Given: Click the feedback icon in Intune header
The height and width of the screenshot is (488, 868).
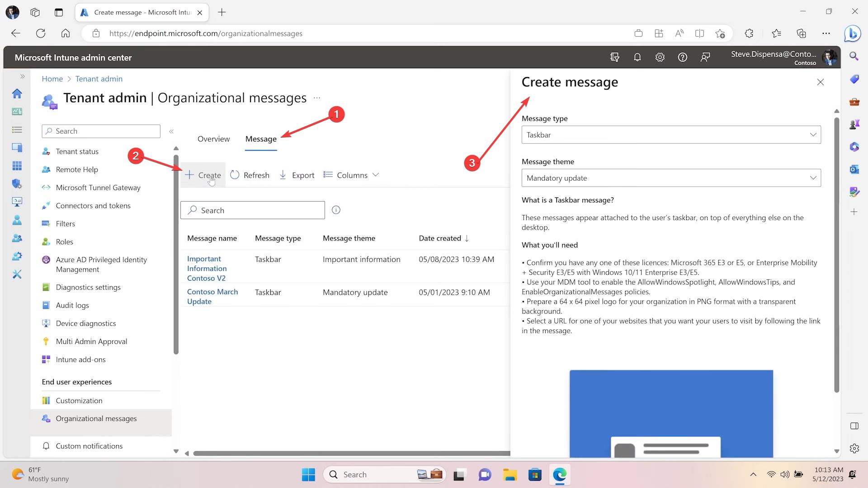Looking at the screenshot, I should [x=705, y=57].
